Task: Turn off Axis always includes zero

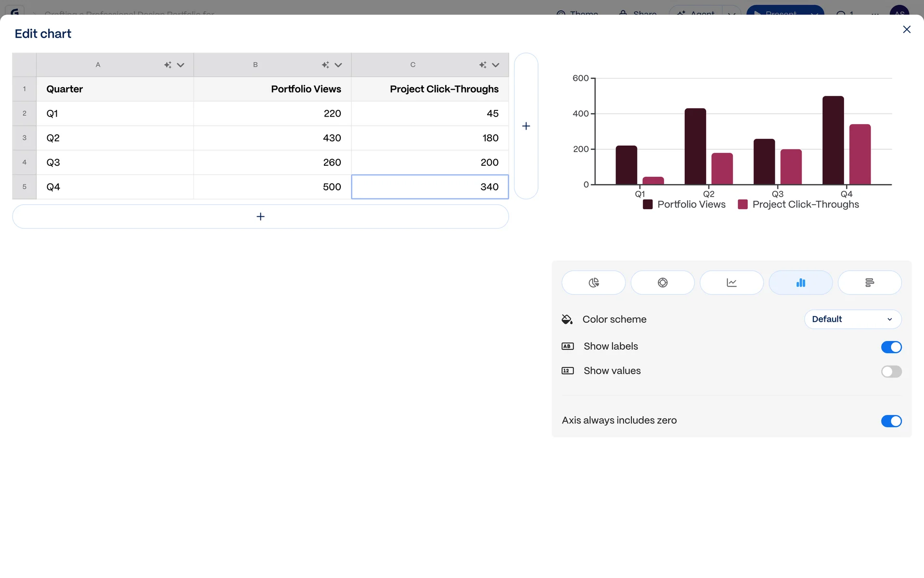Action: tap(891, 421)
